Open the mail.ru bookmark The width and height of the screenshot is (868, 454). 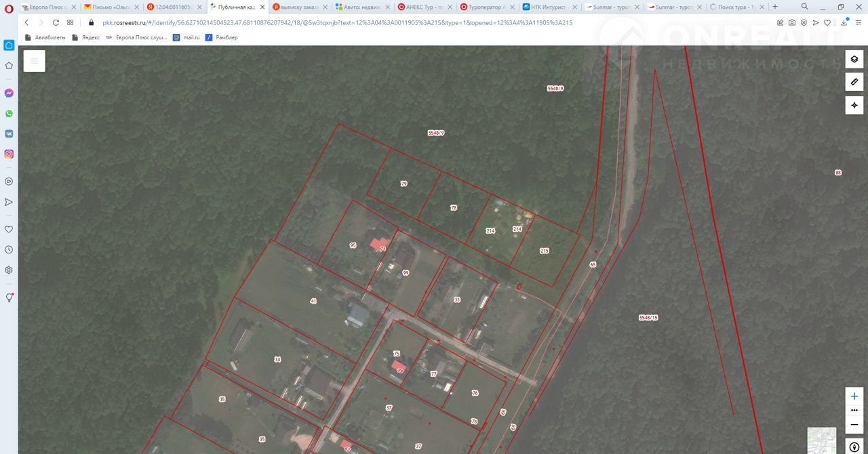[186, 37]
